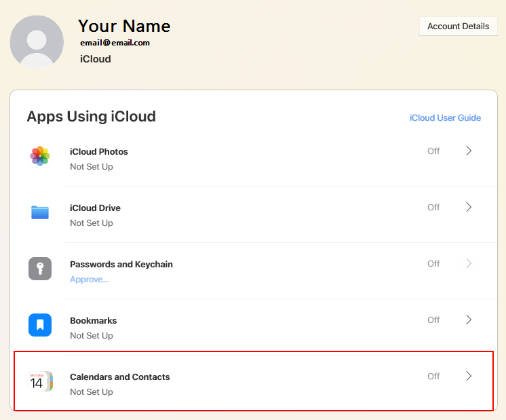The width and height of the screenshot is (506, 420).
Task: Click the profile avatar picture
Action: coord(37,42)
